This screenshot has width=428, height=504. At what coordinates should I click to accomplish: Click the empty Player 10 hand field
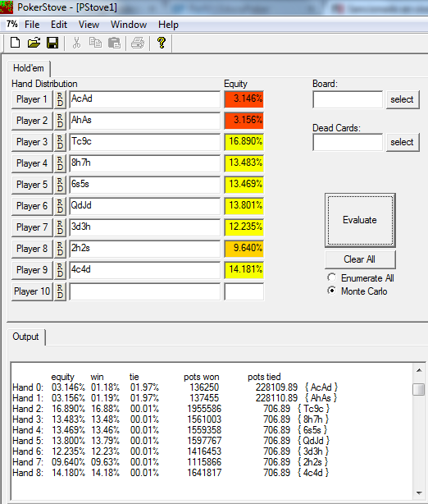[x=145, y=291]
